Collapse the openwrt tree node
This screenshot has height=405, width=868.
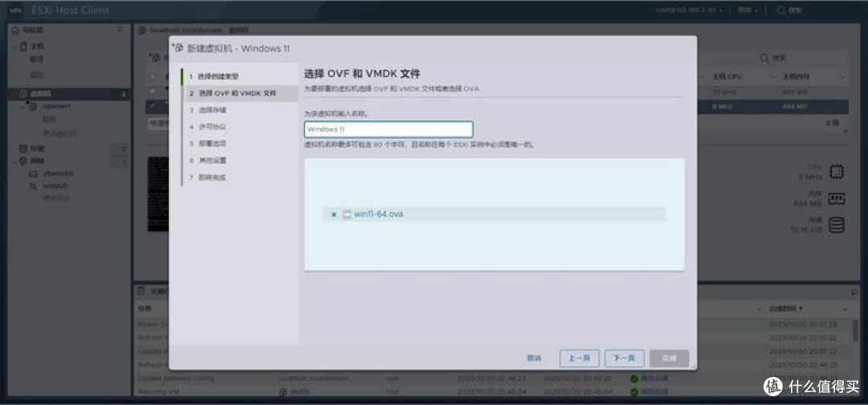(23, 106)
